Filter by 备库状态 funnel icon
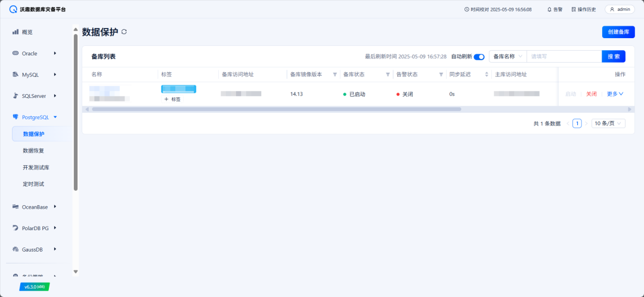Image resolution: width=644 pixels, height=297 pixels. click(388, 75)
